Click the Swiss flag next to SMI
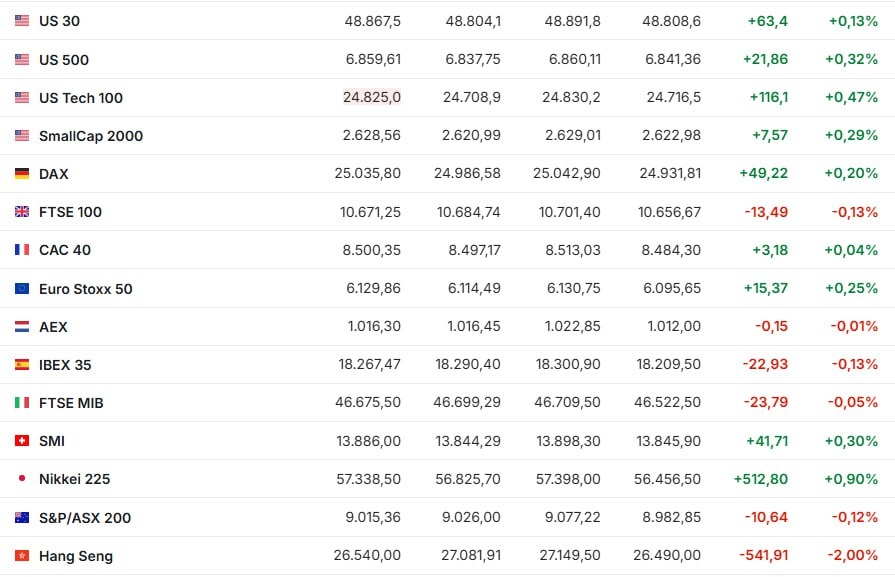 pos(22,441)
